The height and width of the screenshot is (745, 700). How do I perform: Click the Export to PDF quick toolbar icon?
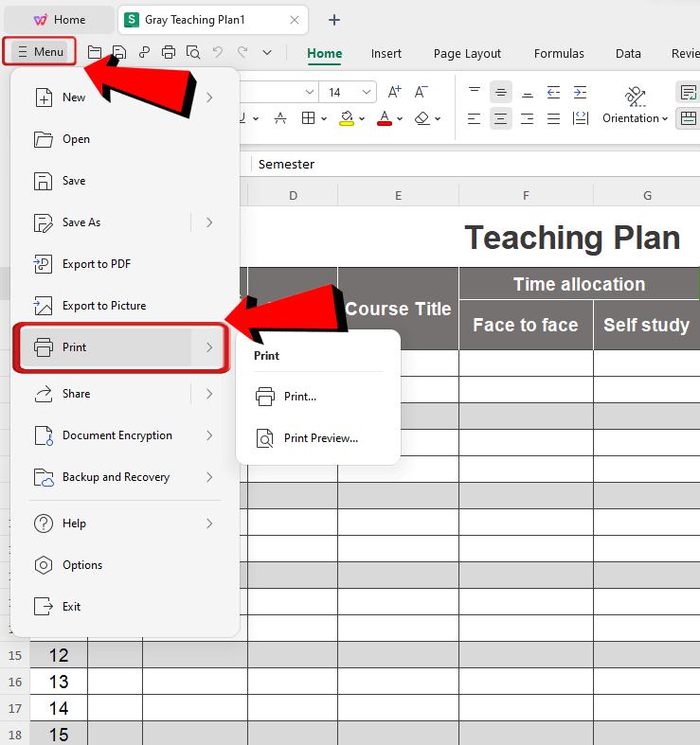[x=144, y=52]
